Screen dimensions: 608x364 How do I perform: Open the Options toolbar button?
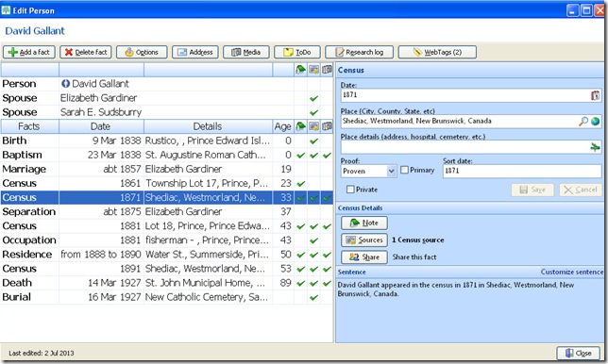pos(142,52)
